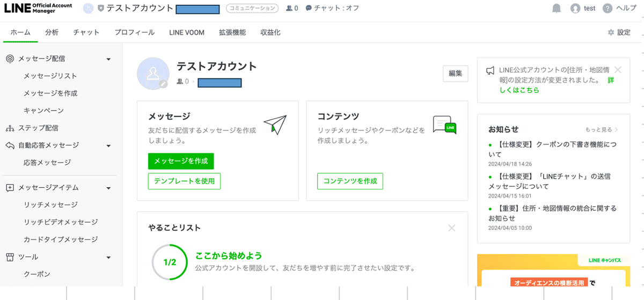Collapse the ツール section
The width and height of the screenshot is (644, 300).
point(108,257)
